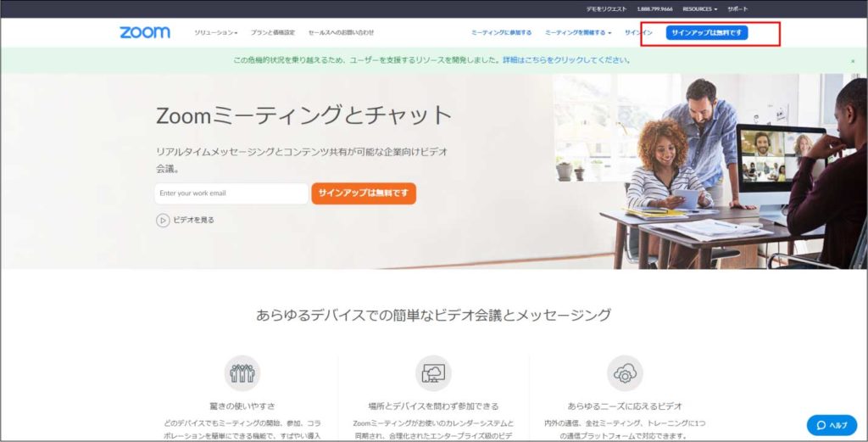Click the people icon above 驚きの使いやすさ
The width and height of the screenshot is (868, 442).
pos(242,372)
